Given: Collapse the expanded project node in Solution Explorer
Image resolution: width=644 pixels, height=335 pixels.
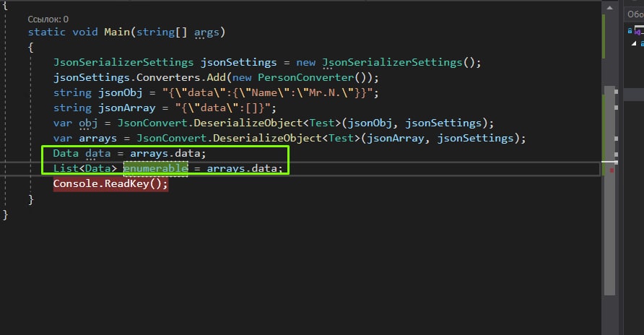Looking at the screenshot, I should (634, 43).
